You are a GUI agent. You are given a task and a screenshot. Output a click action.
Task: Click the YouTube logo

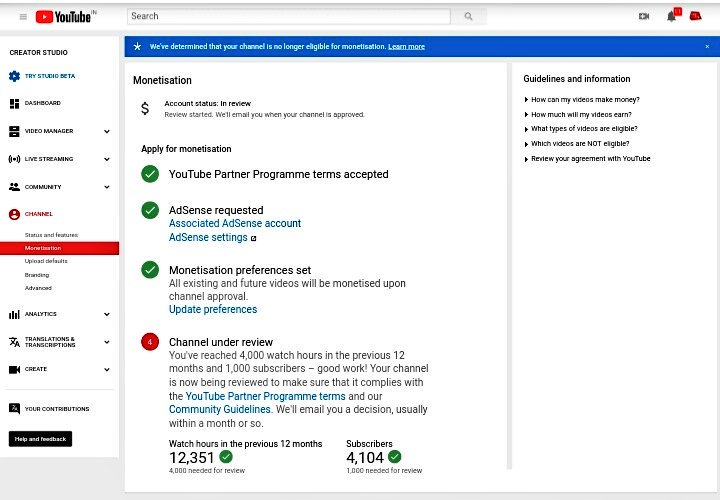(63, 17)
